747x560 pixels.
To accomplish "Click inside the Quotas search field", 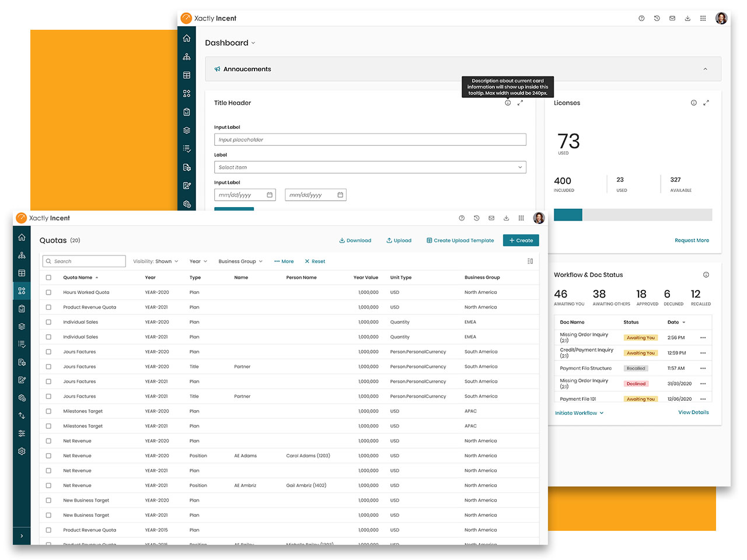I will 83,261.
